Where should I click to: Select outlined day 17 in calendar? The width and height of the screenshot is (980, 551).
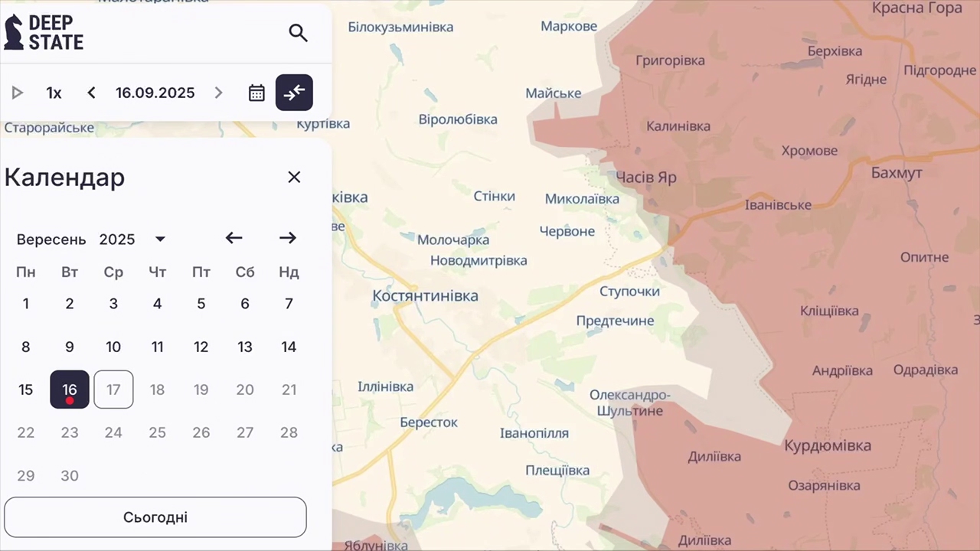pyautogui.click(x=113, y=390)
